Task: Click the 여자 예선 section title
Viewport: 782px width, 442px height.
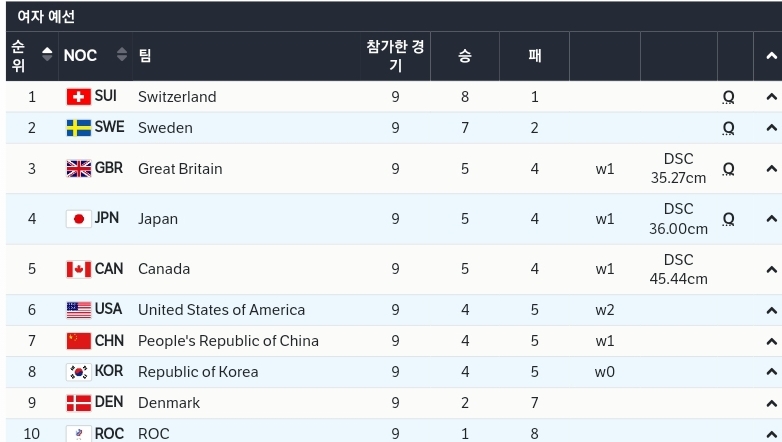Action: pos(46,16)
